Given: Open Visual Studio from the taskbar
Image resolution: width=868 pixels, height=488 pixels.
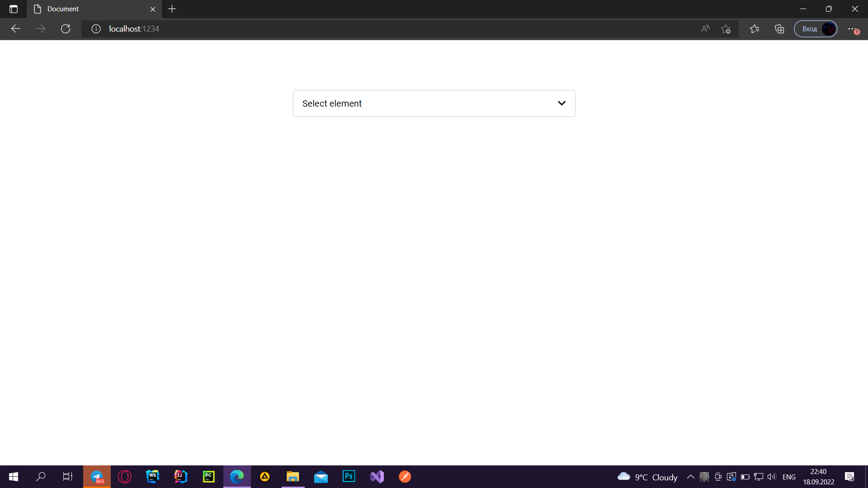Looking at the screenshot, I should tap(377, 476).
